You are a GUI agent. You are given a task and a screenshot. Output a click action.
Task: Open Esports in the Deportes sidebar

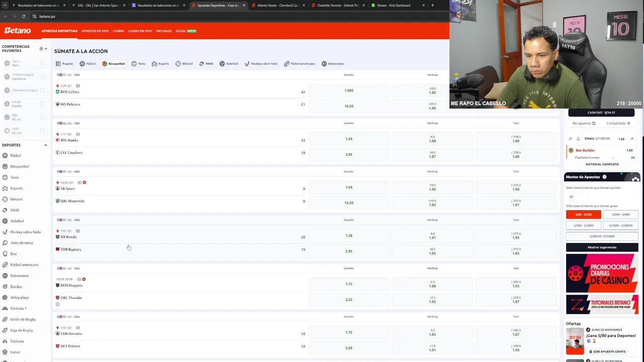pyautogui.click(x=13, y=188)
